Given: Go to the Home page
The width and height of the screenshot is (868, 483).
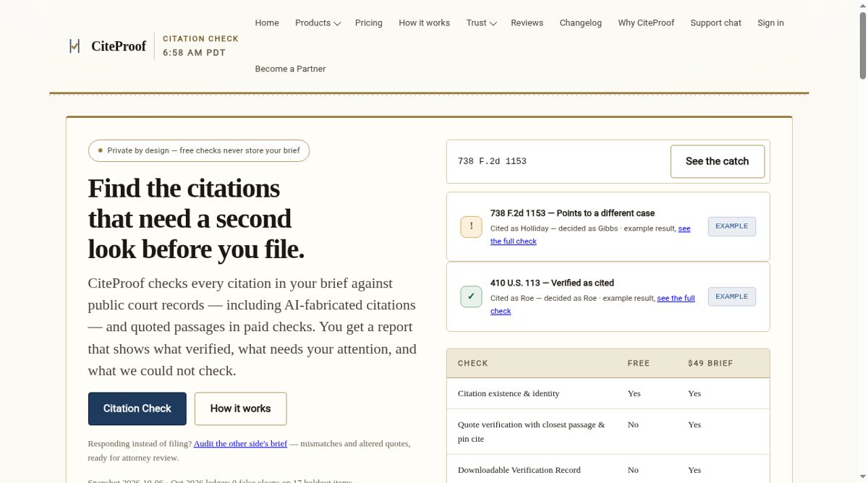Looking at the screenshot, I should click(267, 23).
